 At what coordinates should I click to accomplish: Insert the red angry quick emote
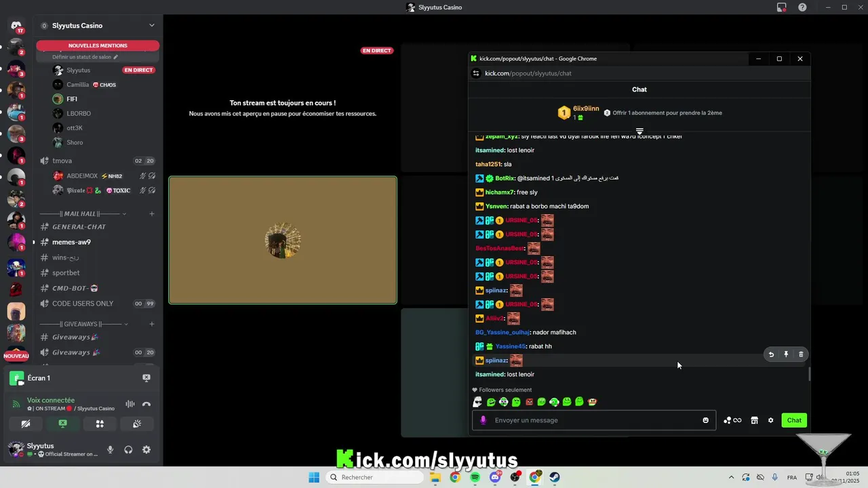[529, 402]
